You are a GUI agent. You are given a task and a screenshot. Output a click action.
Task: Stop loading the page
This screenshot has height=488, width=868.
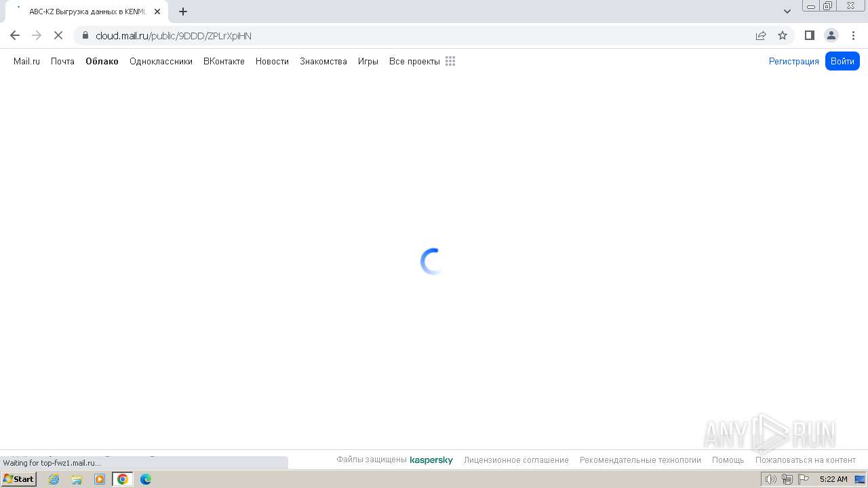click(58, 35)
